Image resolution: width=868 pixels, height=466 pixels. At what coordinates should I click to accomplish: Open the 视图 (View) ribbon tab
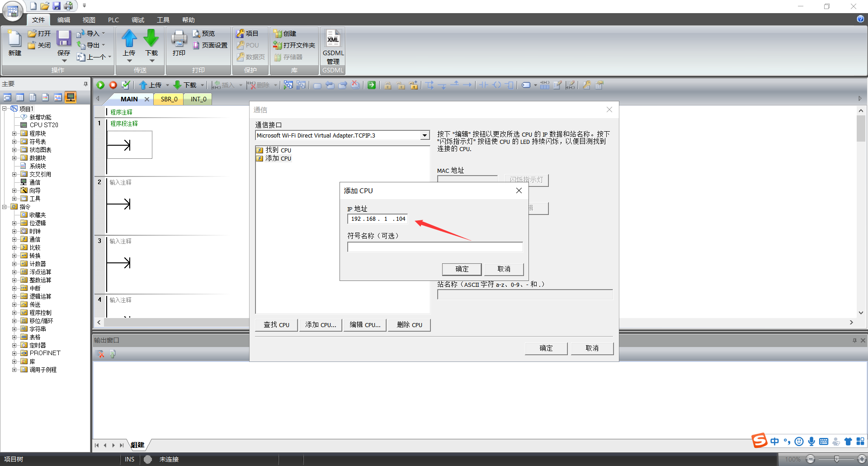click(89, 20)
